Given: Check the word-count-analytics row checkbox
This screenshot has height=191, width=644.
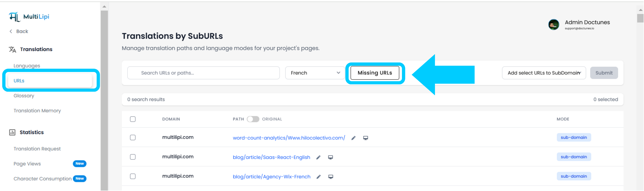Looking at the screenshot, I should coord(133,137).
